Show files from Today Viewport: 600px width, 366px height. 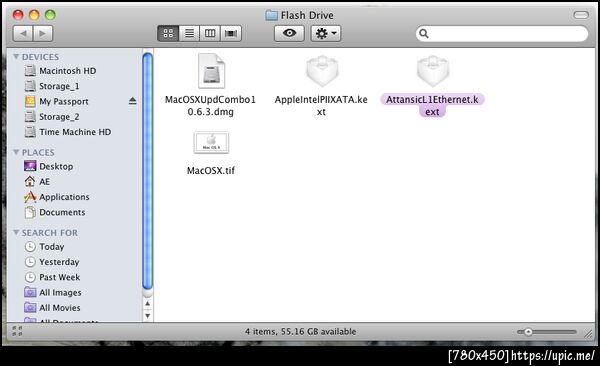(x=52, y=247)
